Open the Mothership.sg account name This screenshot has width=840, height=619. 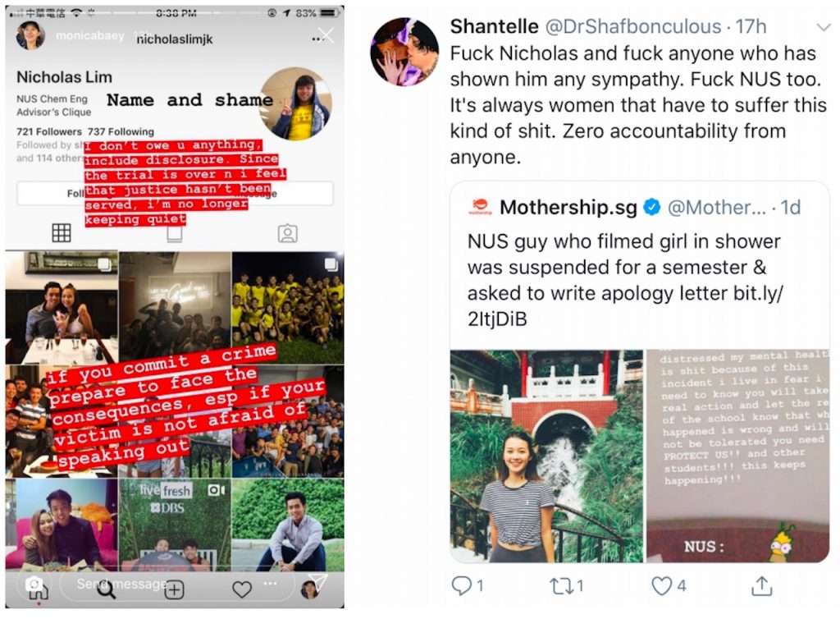point(568,208)
